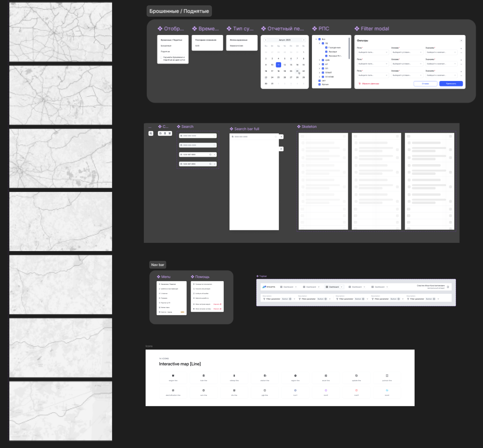Click the ПГКАРТА logo in topbar

[269, 287]
